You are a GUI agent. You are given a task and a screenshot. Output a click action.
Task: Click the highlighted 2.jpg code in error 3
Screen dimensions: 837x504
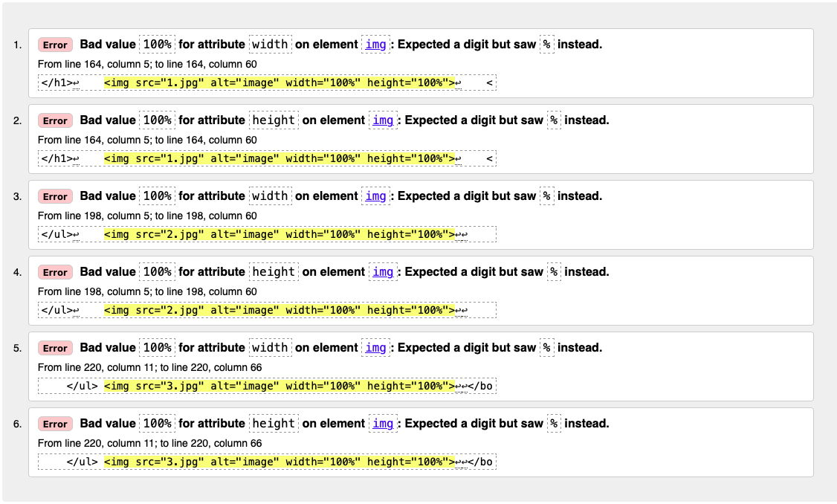[279, 234]
